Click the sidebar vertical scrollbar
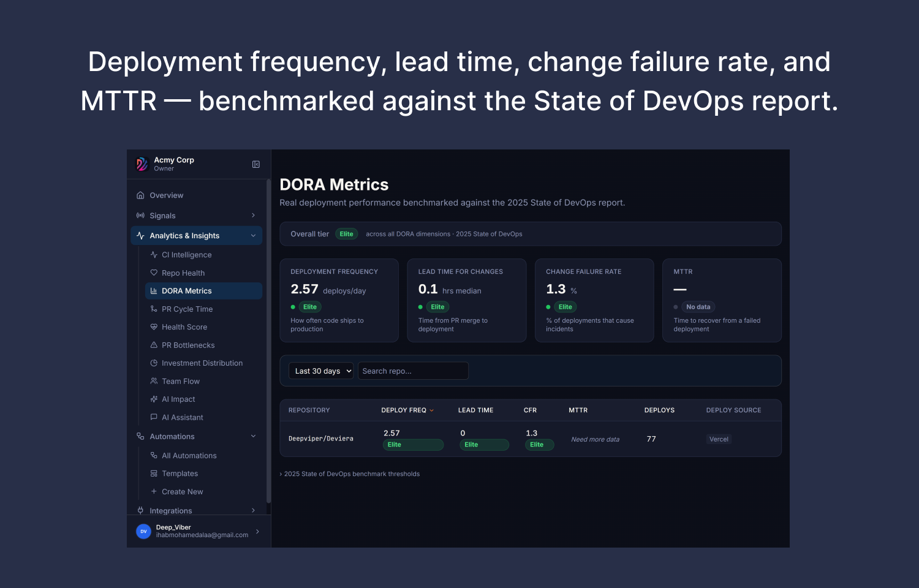 coord(268,341)
